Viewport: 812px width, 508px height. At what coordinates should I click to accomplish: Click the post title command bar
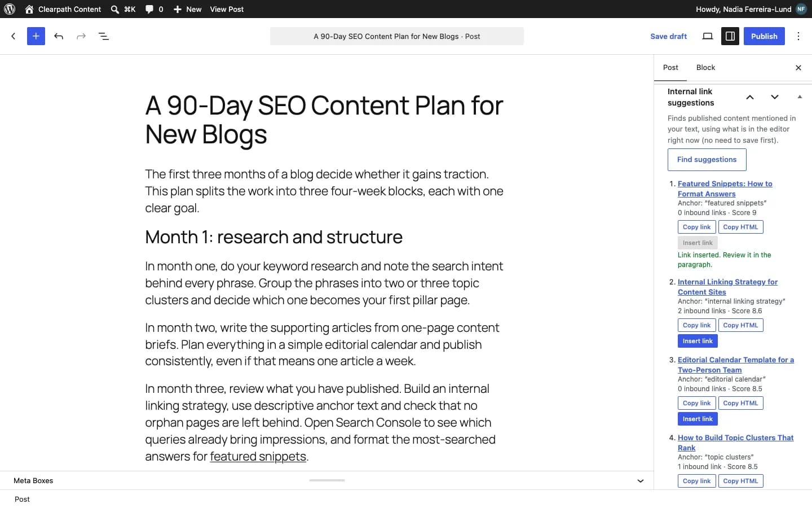pyautogui.click(x=397, y=36)
